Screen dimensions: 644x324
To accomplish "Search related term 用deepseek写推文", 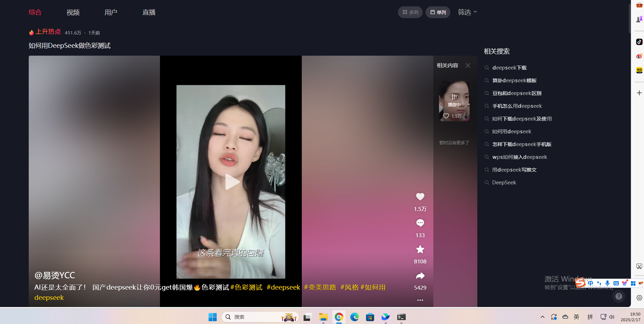I will pos(514,170).
